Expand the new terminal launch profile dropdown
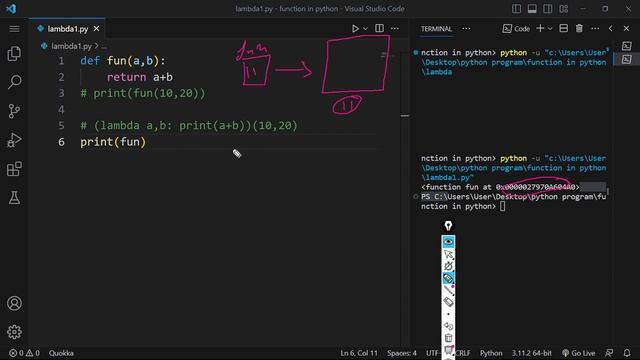This screenshot has height=360, width=640. coord(550,29)
